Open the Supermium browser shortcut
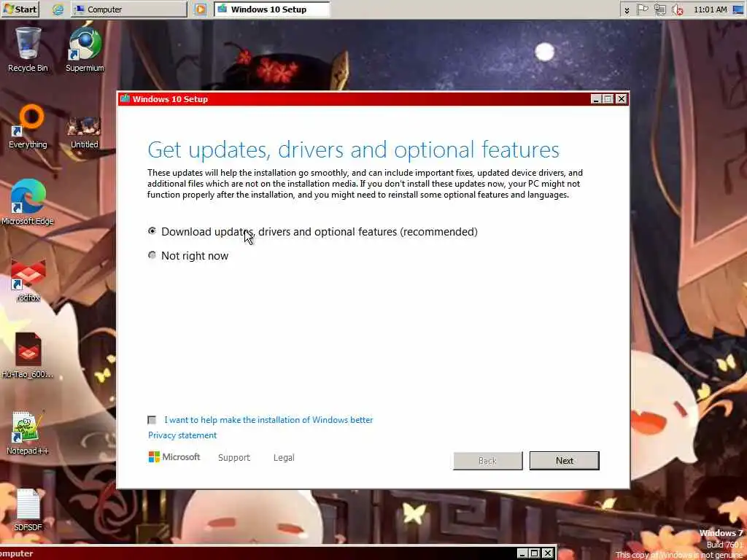 point(85,50)
